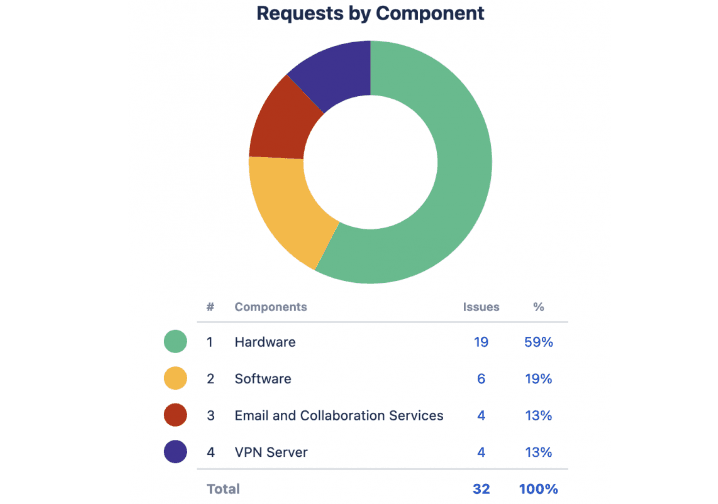Select Email and Collaboration Services row label

pos(338,415)
